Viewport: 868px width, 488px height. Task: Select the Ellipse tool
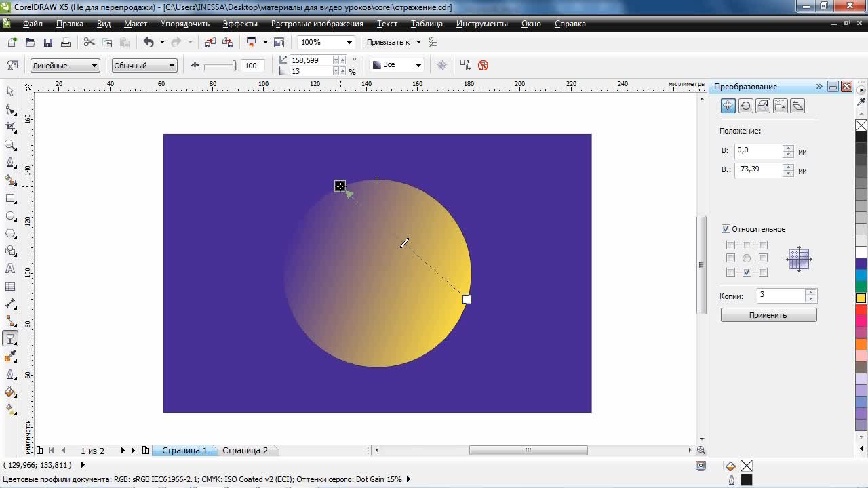pos(10,216)
